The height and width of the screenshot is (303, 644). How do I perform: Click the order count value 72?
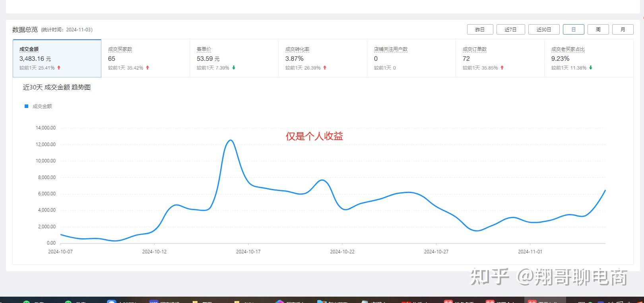(466, 59)
